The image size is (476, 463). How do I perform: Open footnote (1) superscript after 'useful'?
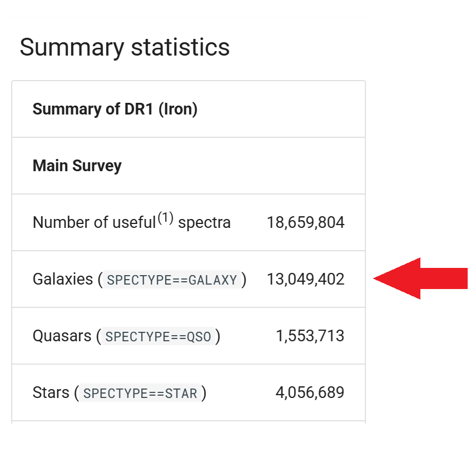tap(165, 218)
